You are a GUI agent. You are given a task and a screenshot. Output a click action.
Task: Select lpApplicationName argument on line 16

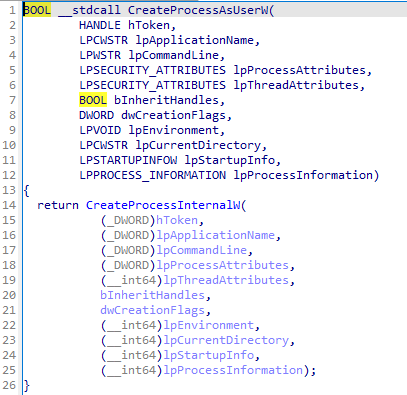[x=215, y=235]
